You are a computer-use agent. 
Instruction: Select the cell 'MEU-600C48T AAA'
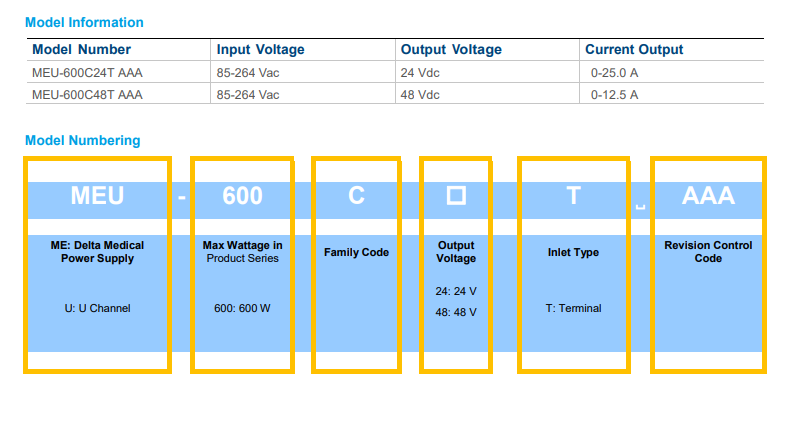coord(87,95)
